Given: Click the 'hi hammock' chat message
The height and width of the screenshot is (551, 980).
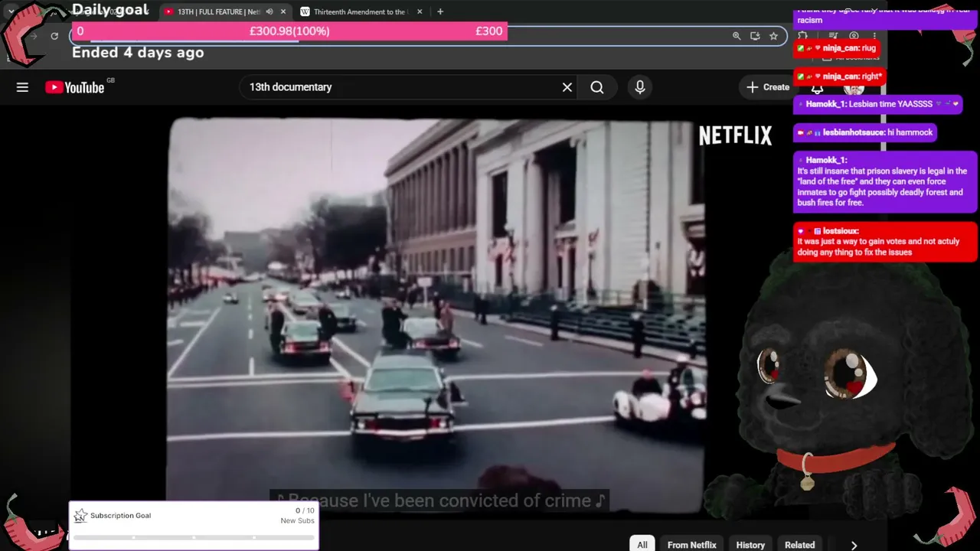Looking at the screenshot, I should pyautogui.click(x=864, y=132).
